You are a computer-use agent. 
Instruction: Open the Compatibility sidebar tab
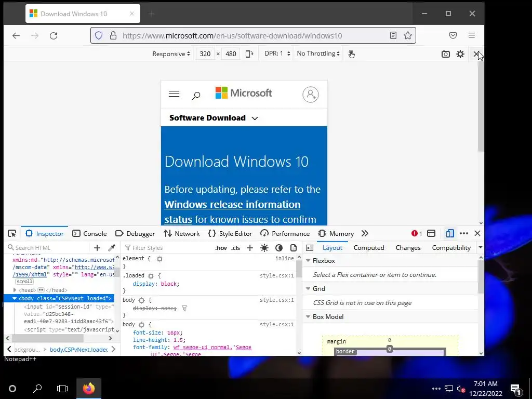coord(451,248)
